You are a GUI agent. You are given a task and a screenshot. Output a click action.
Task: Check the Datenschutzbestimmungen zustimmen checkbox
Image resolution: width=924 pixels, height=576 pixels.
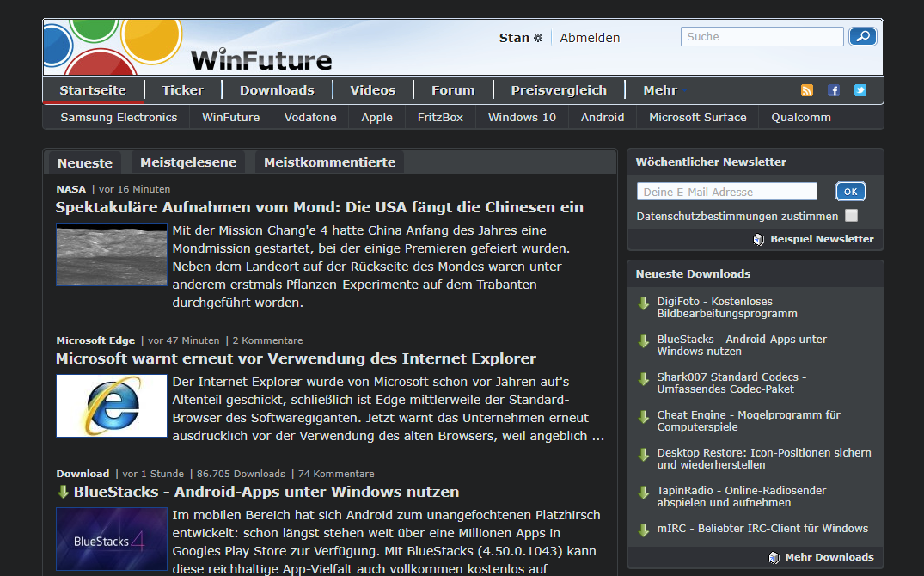click(x=849, y=216)
